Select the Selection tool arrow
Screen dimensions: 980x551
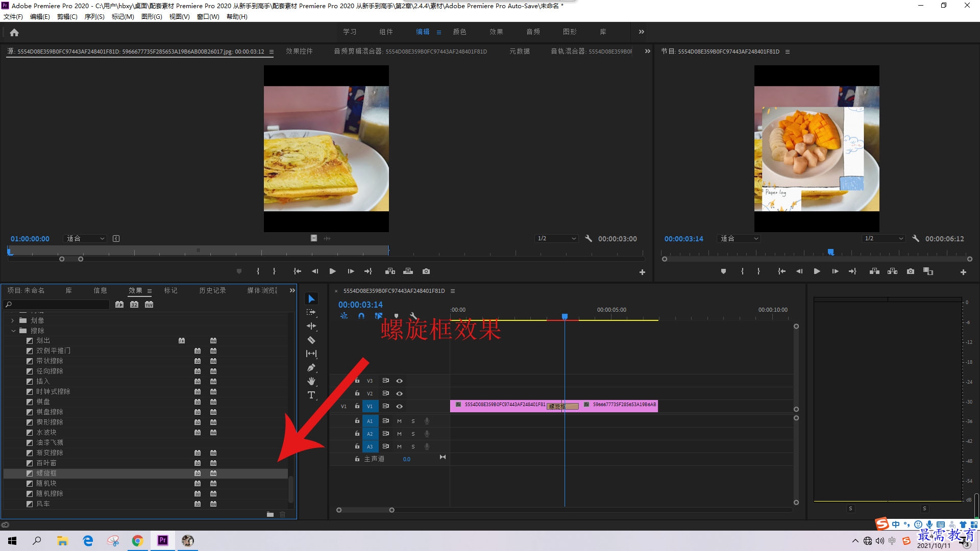pos(311,299)
